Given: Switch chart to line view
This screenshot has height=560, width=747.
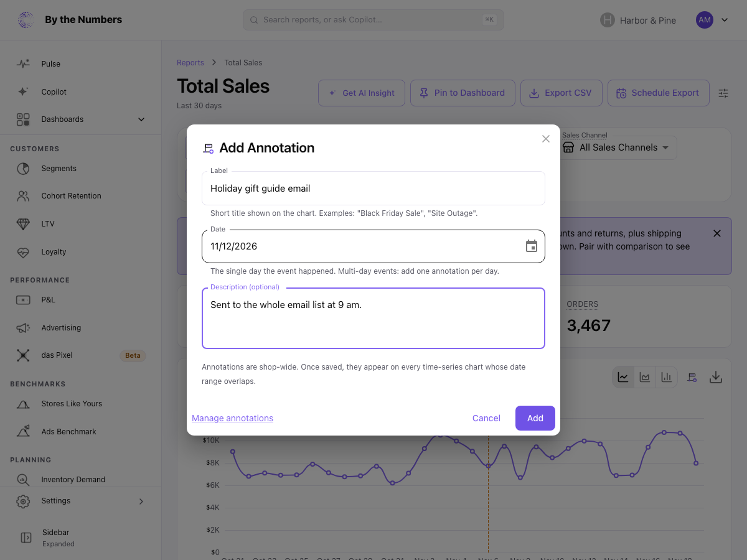Looking at the screenshot, I should [623, 377].
